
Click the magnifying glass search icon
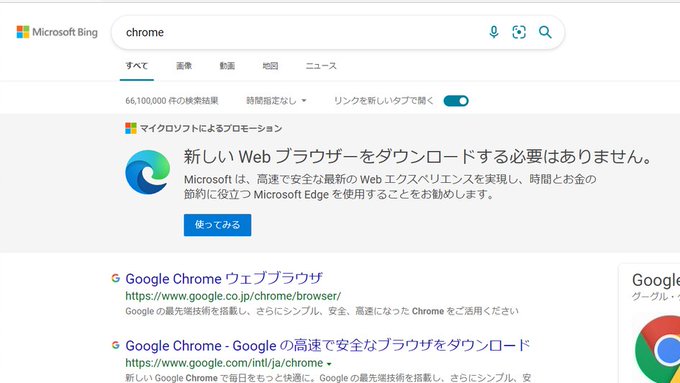[545, 32]
